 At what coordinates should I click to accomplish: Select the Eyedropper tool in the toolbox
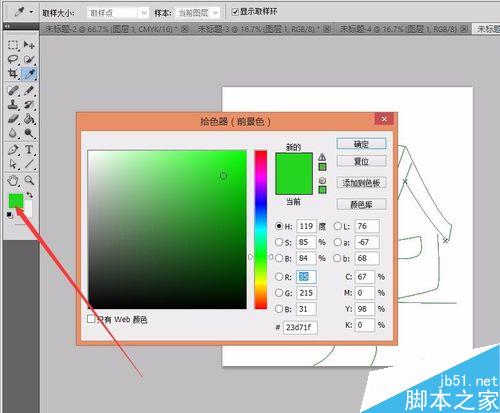pyautogui.click(x=29, y=74)
